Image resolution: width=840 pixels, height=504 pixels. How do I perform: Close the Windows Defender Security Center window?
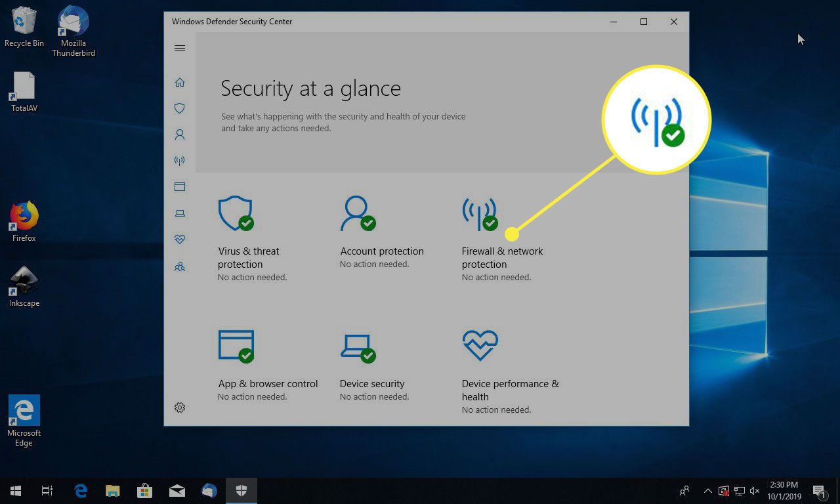674,22
